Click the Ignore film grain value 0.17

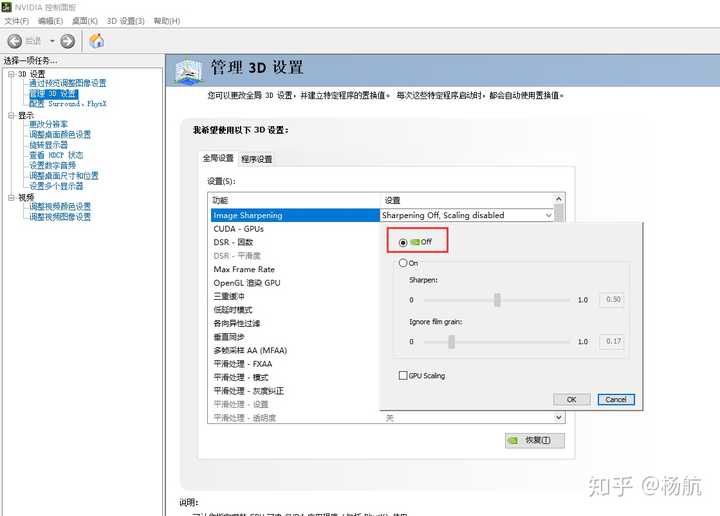click(612, 341)
